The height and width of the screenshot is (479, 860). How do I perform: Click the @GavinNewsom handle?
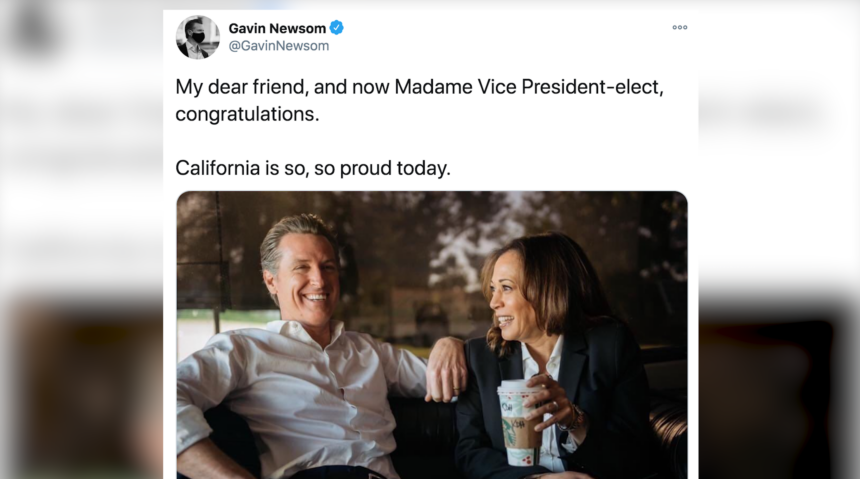click(x=279, y=46)
